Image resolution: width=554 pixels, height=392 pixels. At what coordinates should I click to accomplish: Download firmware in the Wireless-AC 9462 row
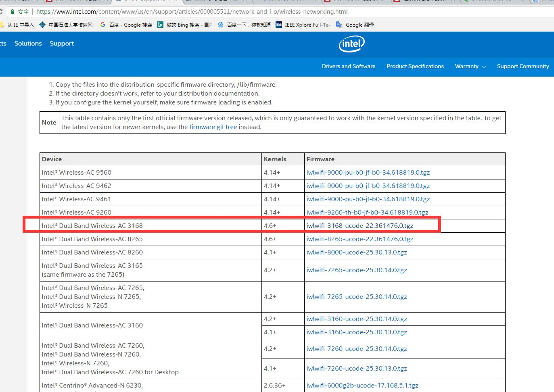pyautogui.click(x=368, y=186)
